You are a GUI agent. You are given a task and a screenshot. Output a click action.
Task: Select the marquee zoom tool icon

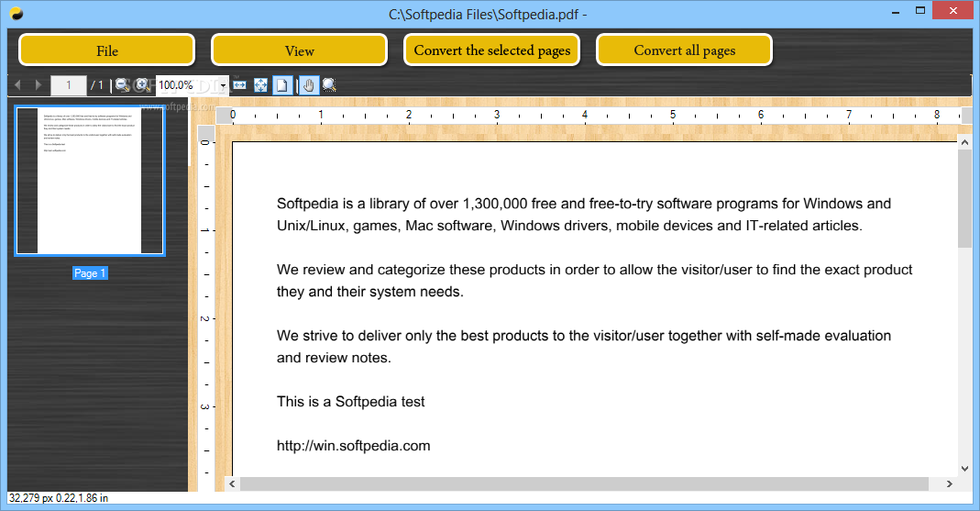(x=329, y=85)
